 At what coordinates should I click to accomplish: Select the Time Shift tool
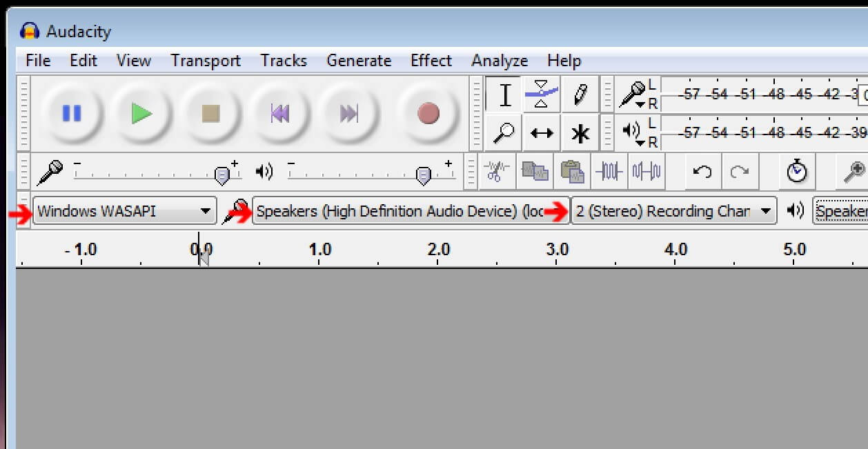[542, 132]
